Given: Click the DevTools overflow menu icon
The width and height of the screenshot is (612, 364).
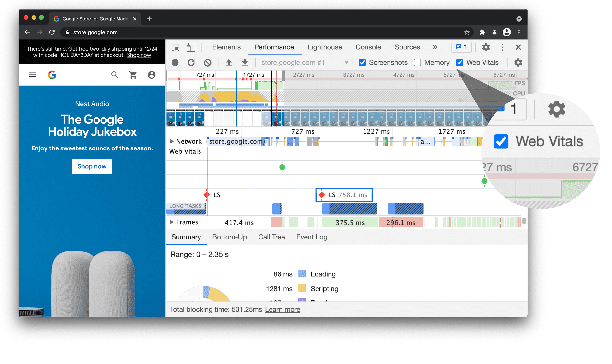Looking at the screenshot, I should point(502,47).
